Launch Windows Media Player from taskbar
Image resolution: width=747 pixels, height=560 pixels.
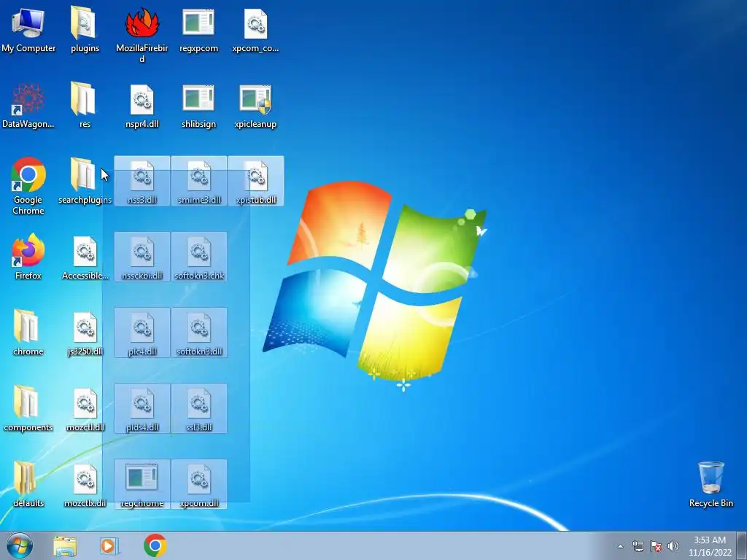point(109,545)
